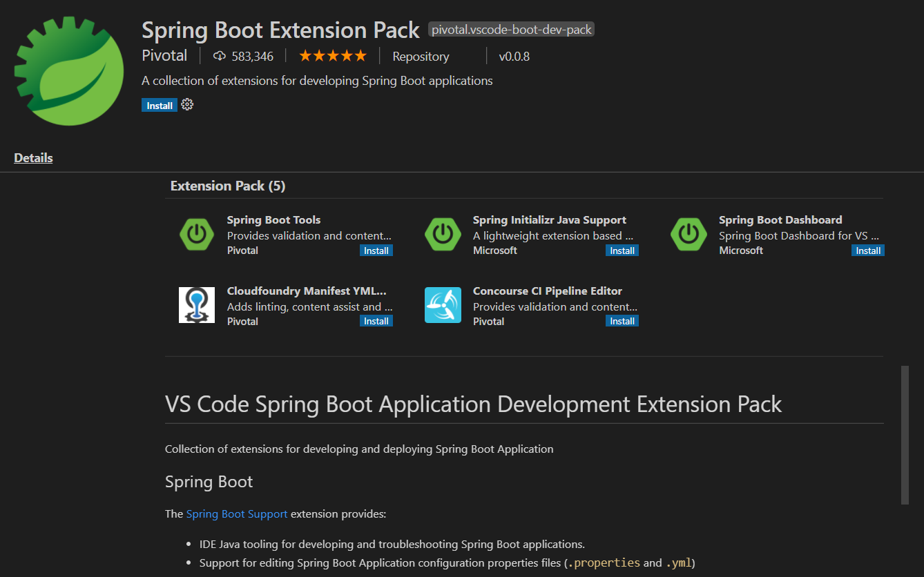Click the Spring Boot Dashboard title
Viewport: 924px width, 577px height.
[x=780, y=220]
